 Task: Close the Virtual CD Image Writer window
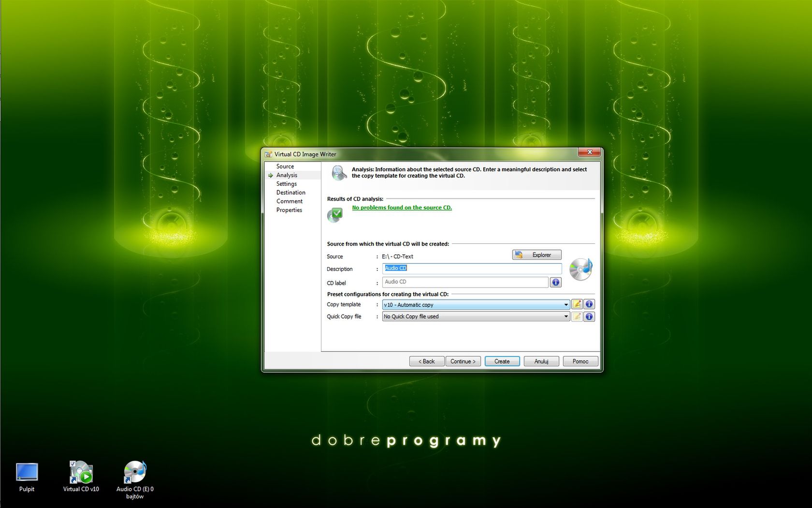coord(590,152)
